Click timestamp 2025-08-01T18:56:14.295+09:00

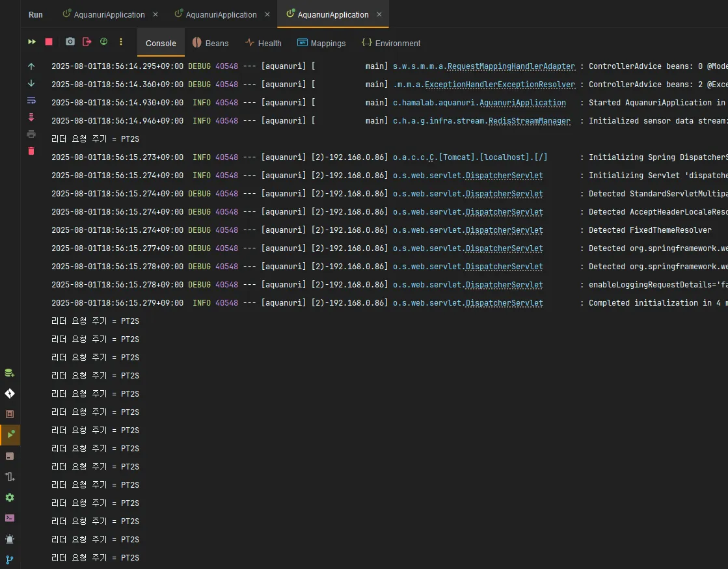(x=118, y=66)
